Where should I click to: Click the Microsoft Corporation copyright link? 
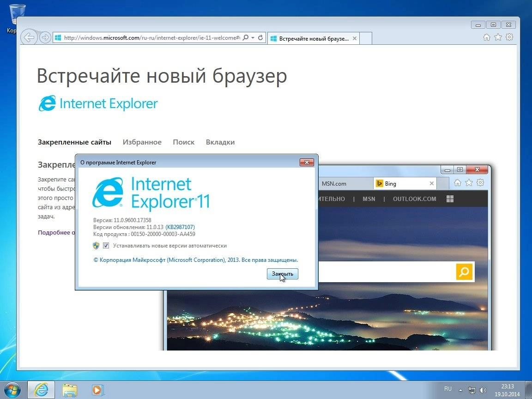(195, 260)
